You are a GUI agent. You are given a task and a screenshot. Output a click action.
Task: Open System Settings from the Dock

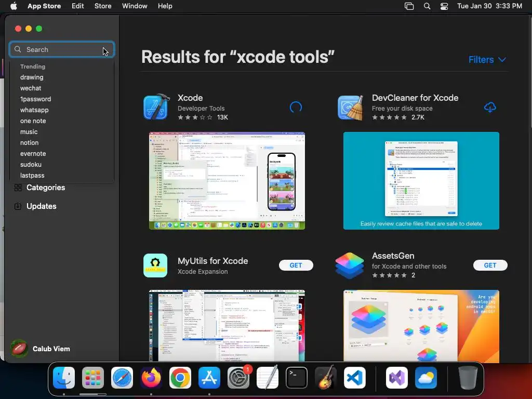tap(238, 378)
